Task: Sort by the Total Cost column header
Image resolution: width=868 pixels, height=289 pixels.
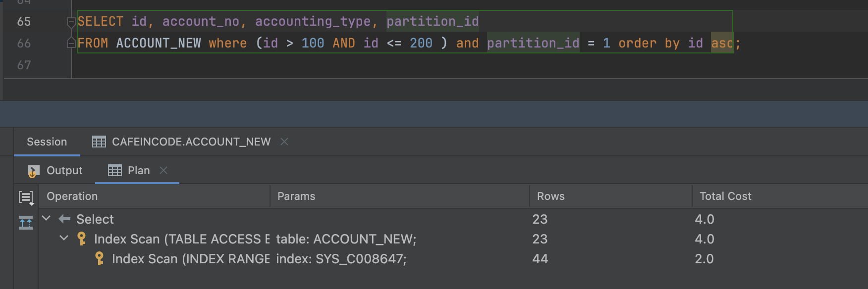Action: (x=725, y=196)
